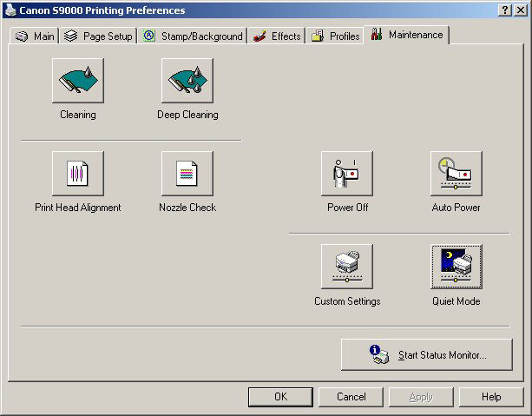The image size is (532, 416).
Task: Click the Quiet Mode label text
Action: coord(456,301)
